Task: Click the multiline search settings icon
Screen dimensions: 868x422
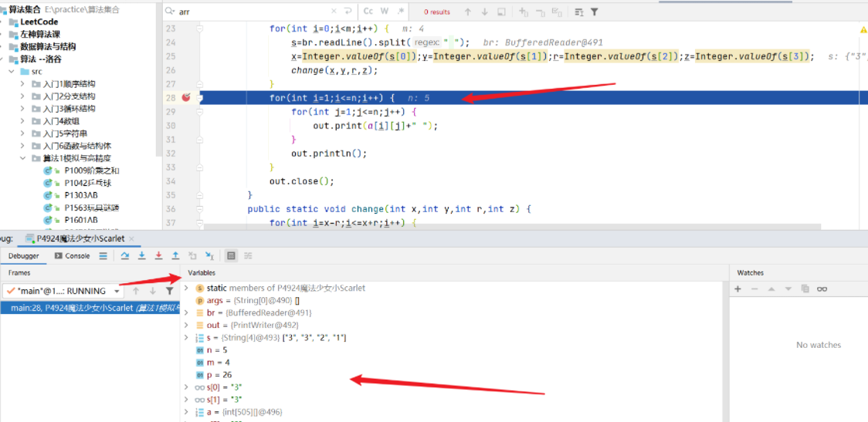Action: coord(579,11)
